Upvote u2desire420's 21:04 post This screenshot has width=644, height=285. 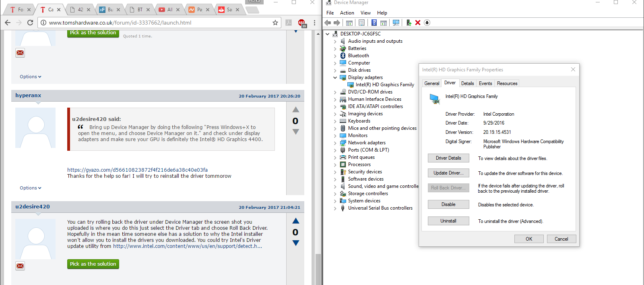pyautogui.click(x=296, y=221)
